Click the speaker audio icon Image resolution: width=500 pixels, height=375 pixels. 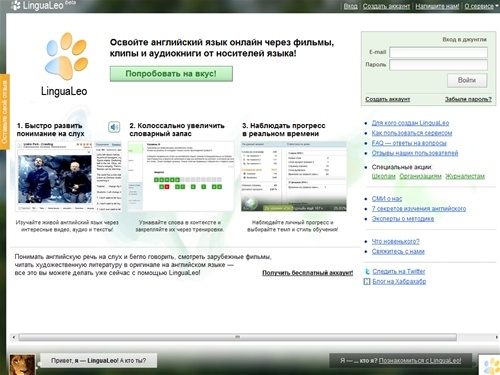pyautogui.click(x=114, y=127)
